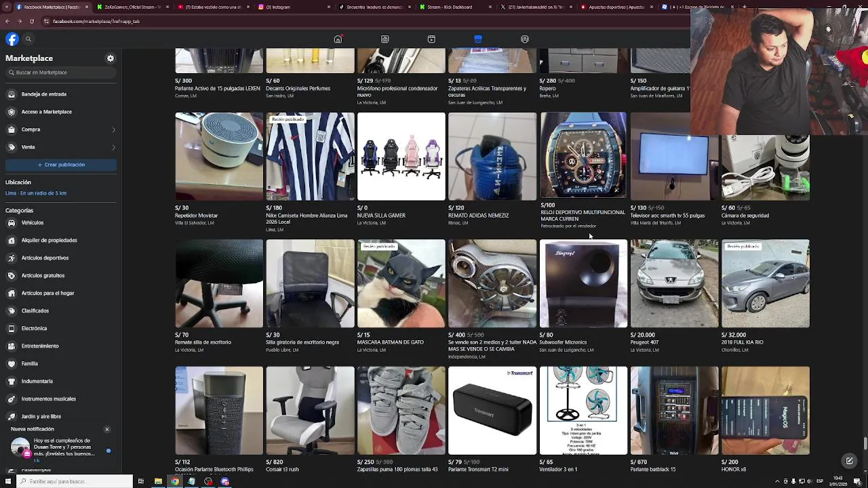Select Electrónica category
This screenshot has width=868, height=488.
pos(60,329)
